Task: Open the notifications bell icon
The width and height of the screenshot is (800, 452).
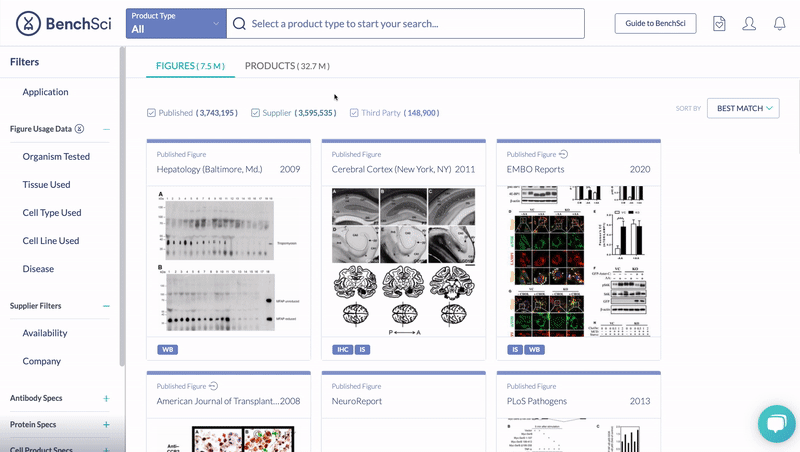Action: coord(779,23)
